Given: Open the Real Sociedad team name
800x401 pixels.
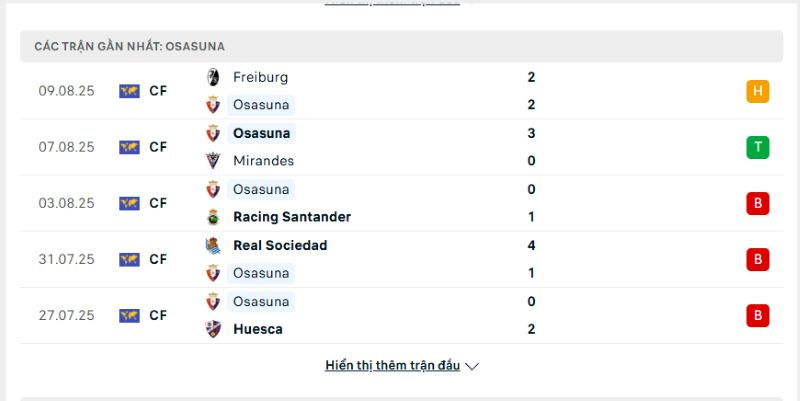Looking at the screenshot, I should pyautogui.click(x=280, y=245).
